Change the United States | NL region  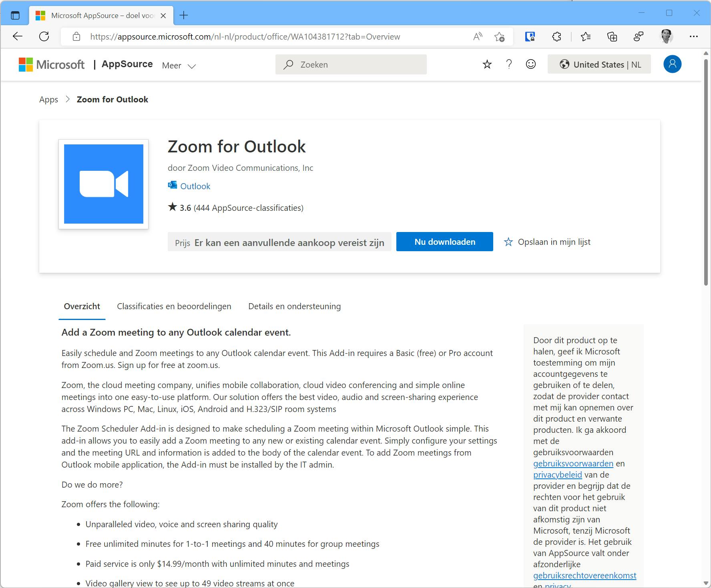599,64
